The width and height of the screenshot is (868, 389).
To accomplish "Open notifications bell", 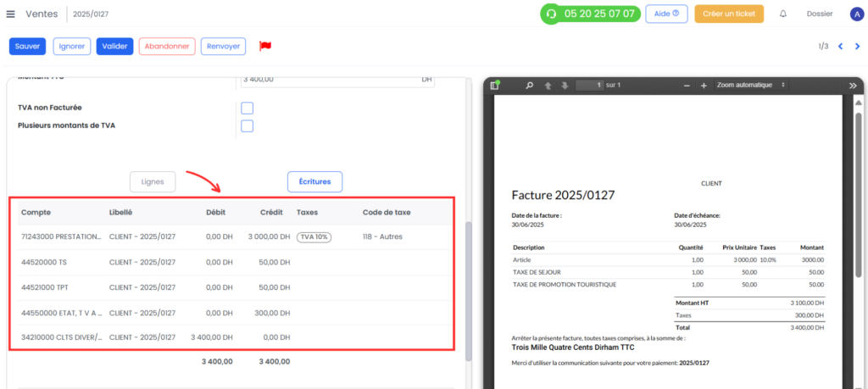I will click(782, 14).
